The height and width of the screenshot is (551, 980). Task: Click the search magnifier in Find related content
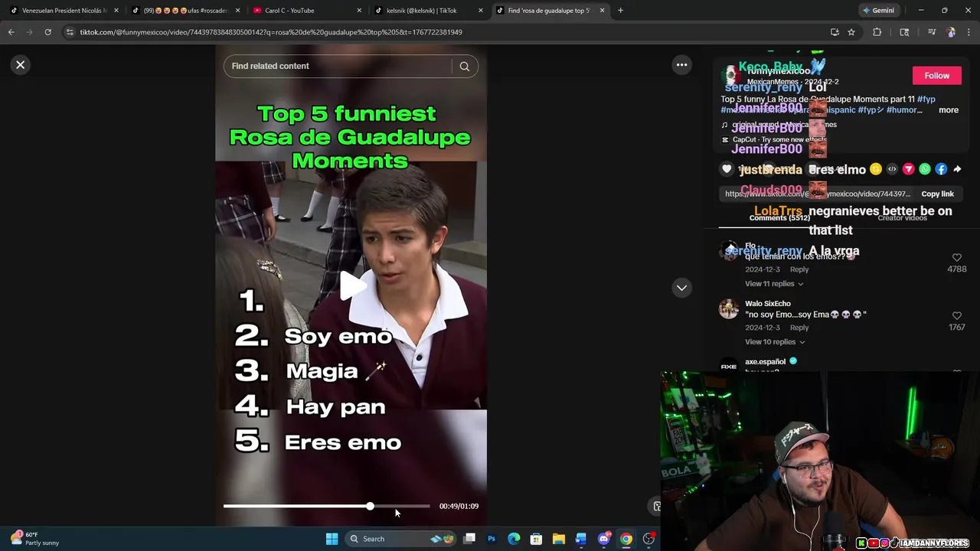tap(464, 66)
